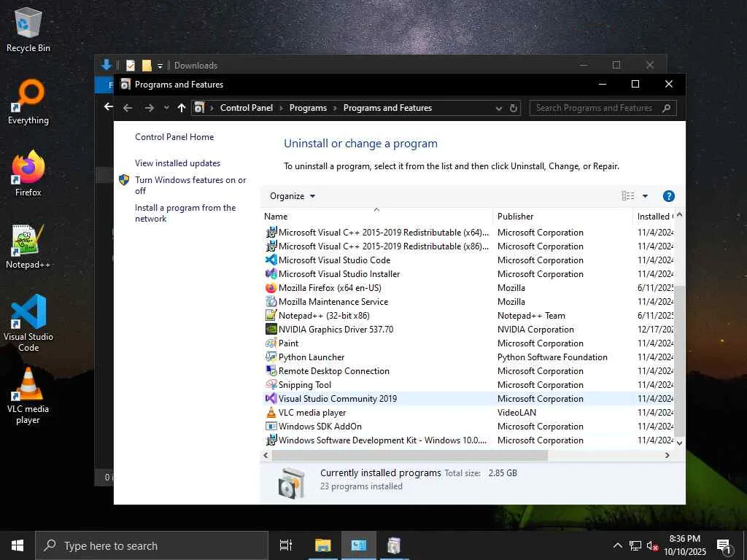Viewport: 747px width, 560px height.
Task: Click the taskbar search box
Action: [x=152, y=545]
